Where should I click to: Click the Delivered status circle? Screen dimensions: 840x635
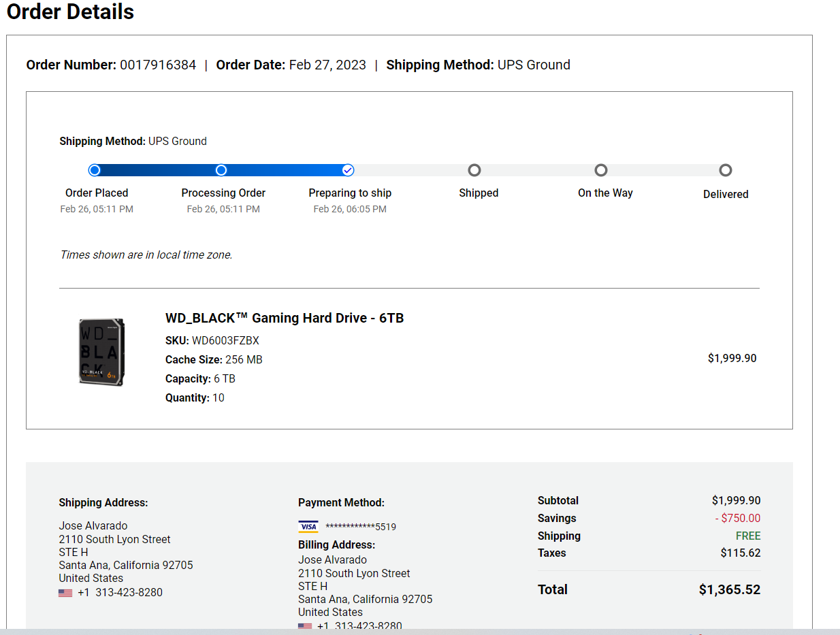726,170
